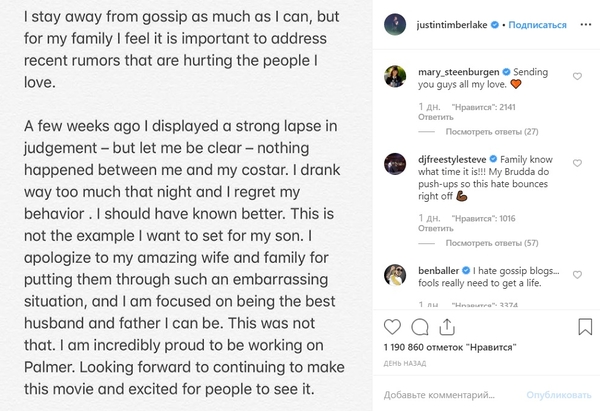Like the post with the heart icon

[392, 327]
